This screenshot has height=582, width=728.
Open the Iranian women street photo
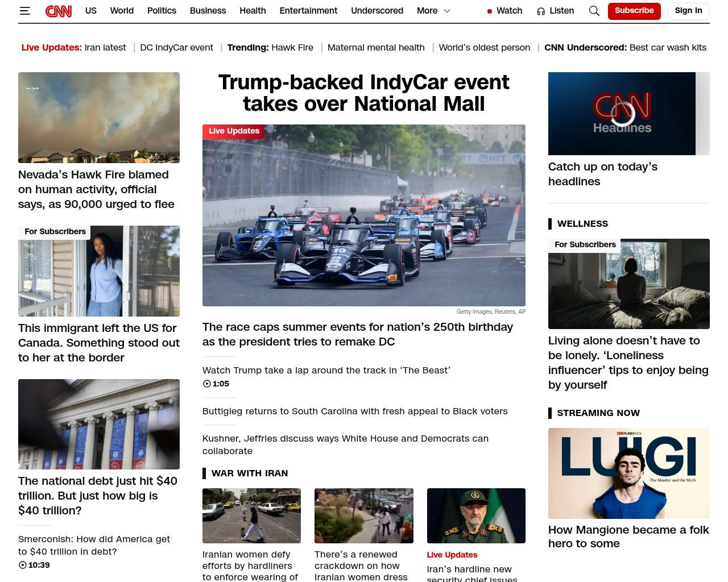tap(251, 516)
